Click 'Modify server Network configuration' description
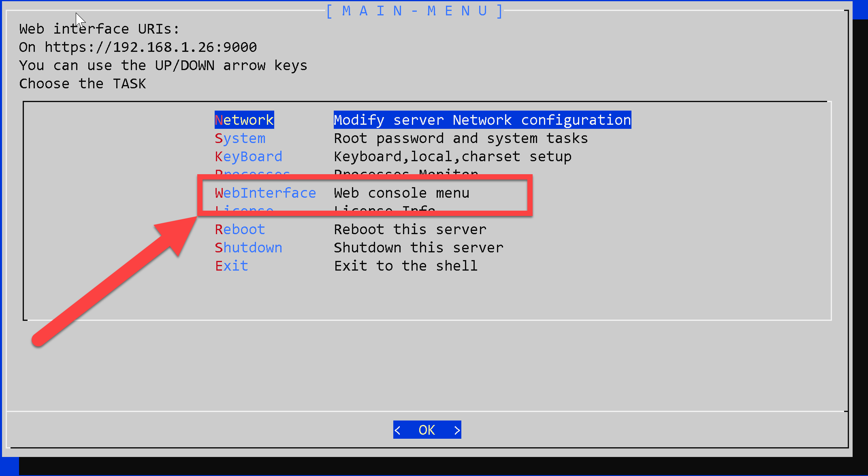Viewport: 868px width, 476px height. 482,120
